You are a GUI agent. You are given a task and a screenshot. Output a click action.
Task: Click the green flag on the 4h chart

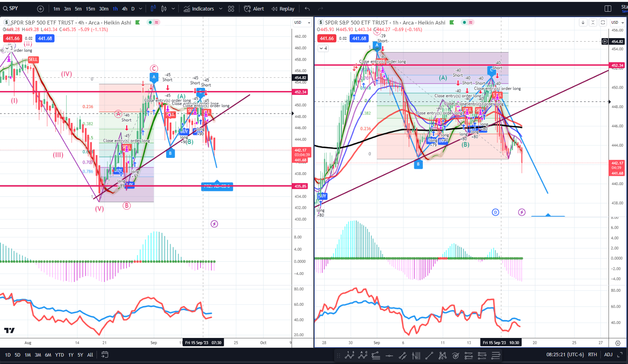click(x=137, y=23)
